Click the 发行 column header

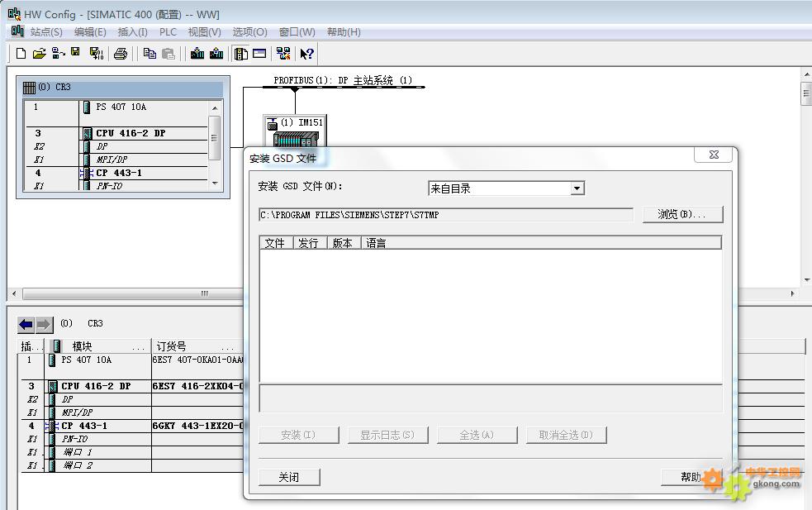tap(311, 243)
